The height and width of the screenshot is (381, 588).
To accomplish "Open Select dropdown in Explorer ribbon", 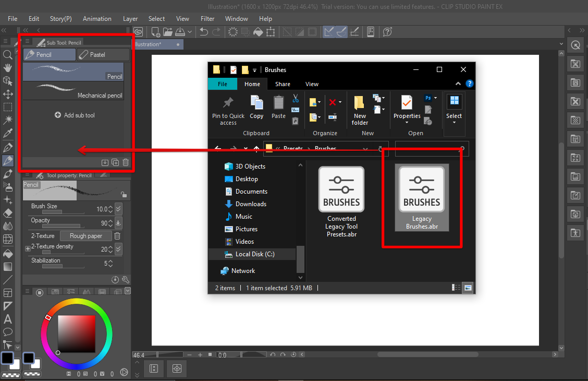I will 454,119.
